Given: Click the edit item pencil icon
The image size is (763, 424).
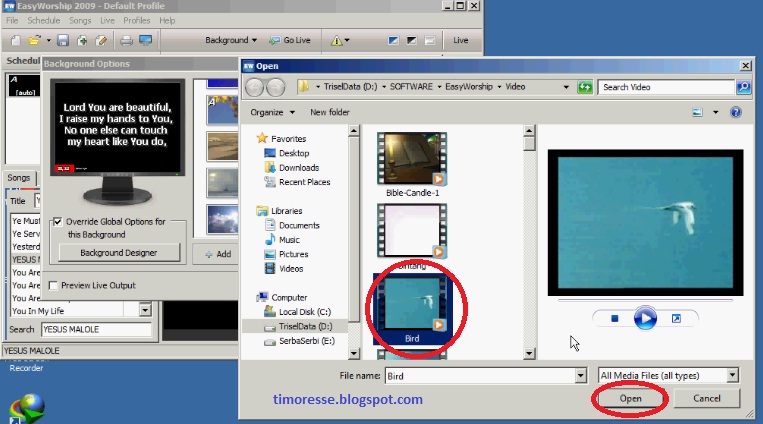Looking at the screenshot, I should click(101, 40).
